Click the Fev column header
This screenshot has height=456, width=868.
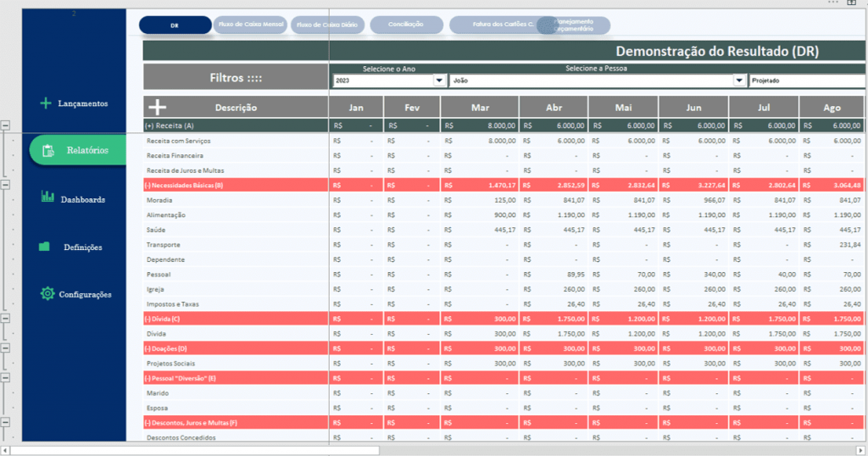(412, 108)
